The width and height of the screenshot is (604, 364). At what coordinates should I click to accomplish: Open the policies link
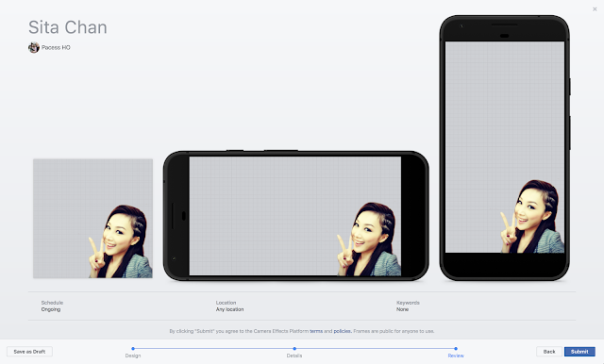point(342,331)
